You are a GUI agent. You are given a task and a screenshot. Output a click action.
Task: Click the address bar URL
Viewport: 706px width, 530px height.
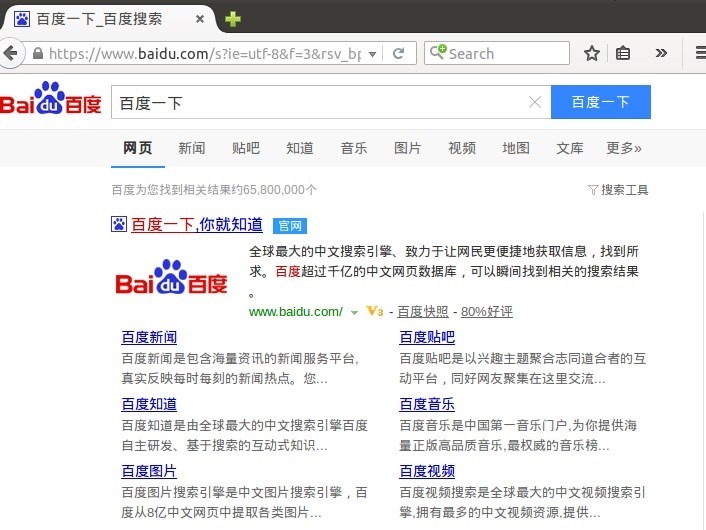(x=205, y=54)
